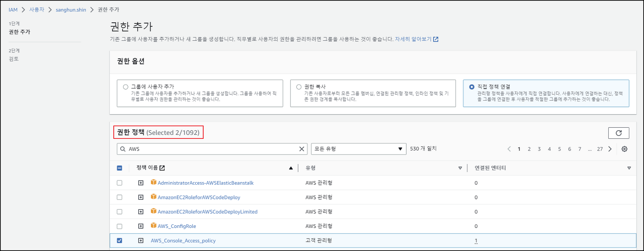644x251 pixels.
Task: Click the refresh policies button
Action: point(618,133)
